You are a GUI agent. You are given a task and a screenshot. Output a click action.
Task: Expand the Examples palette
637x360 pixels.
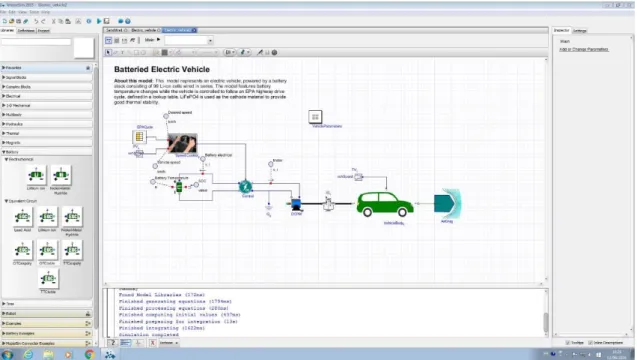(47, 323)
